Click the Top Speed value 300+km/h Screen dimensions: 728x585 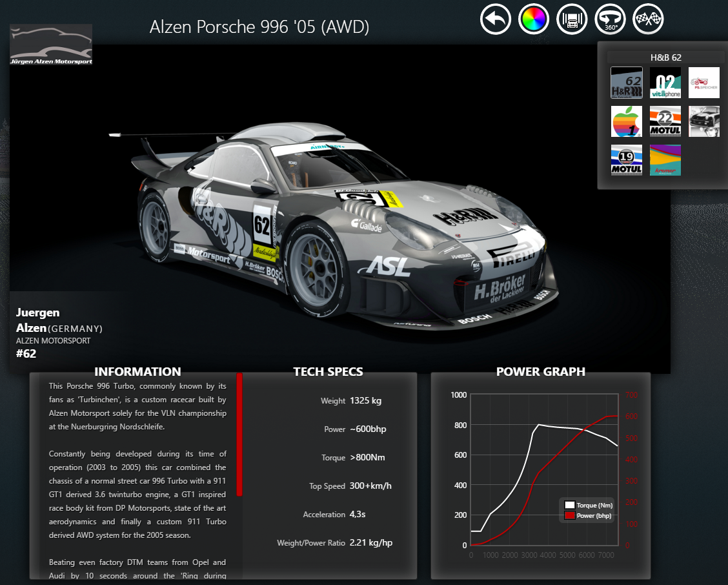(370, 486)
